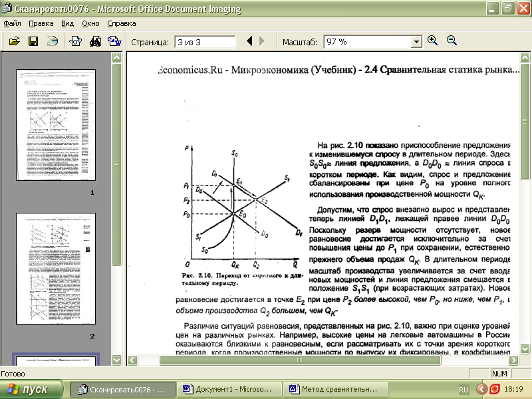Click document vertical scroll up arrow
The width and height of the screenshot is (532, 399).
click(525, 57)
